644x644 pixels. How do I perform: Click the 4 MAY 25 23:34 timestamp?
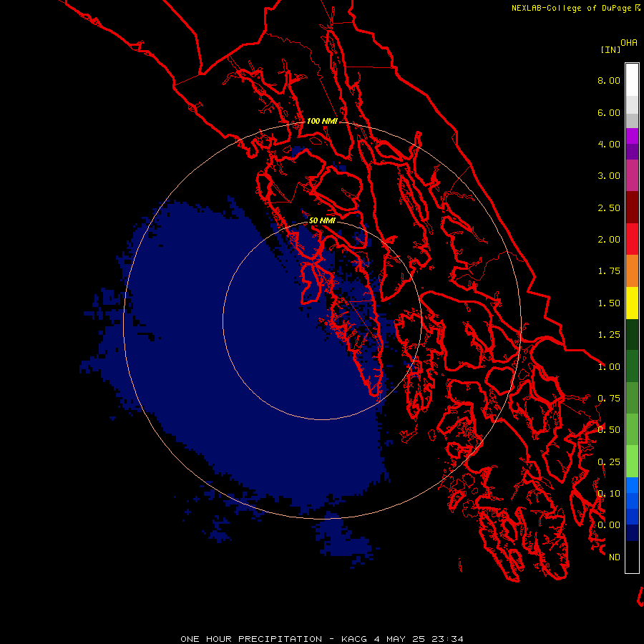419,639
